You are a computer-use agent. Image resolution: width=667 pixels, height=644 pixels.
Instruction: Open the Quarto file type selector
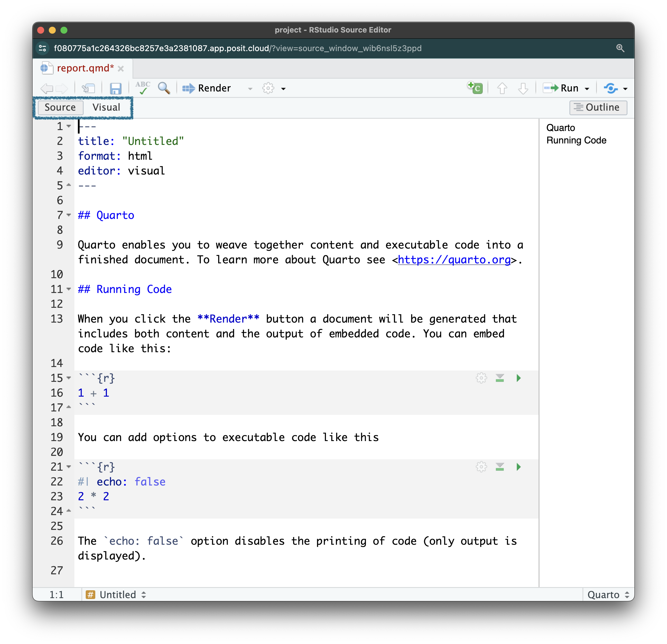(608, 595)
